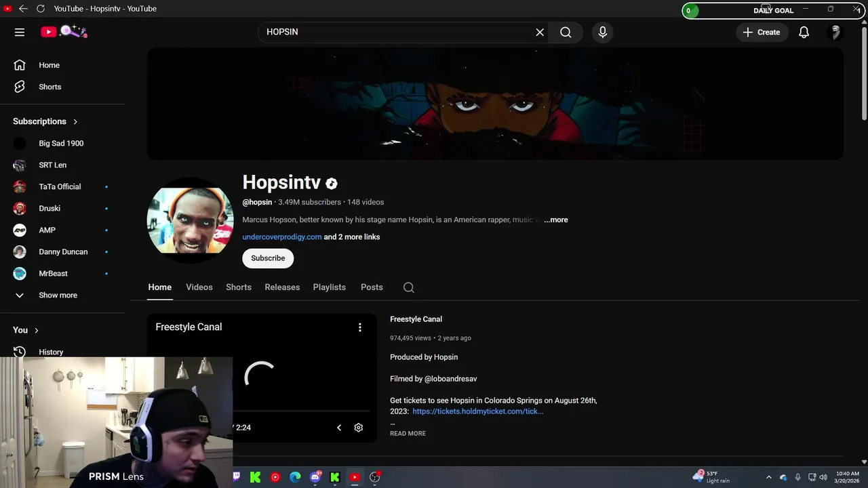This screenshot has height=488, width=868.
Task: Open Microsoft Edge from the taskbar
Action: coord(295,477)
